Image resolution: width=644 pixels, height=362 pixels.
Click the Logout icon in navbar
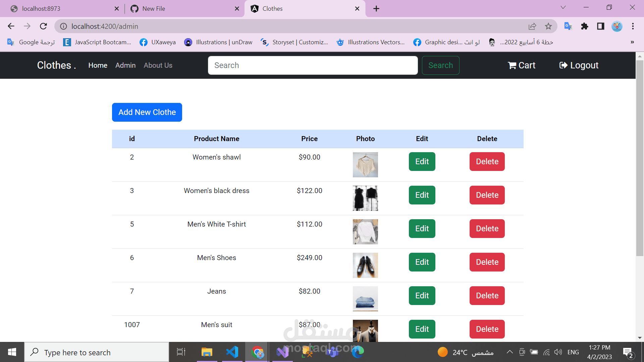[563, 65]
